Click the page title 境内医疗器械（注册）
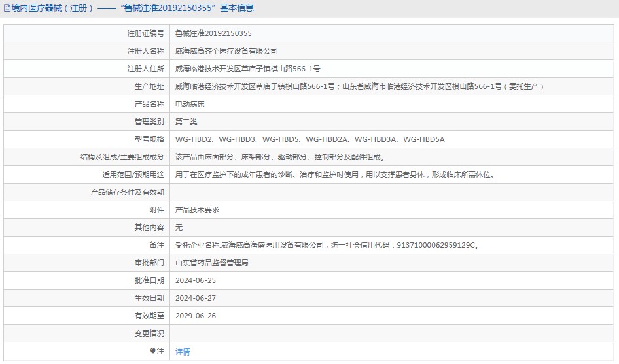 [x=52, y=8]
